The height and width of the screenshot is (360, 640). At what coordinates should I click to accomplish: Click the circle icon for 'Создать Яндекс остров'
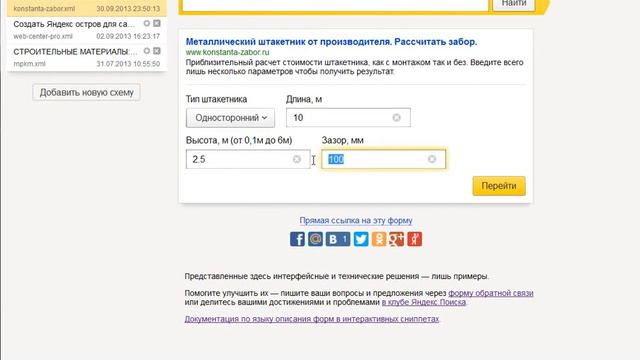pyautogui.click(x=147, y=24)
